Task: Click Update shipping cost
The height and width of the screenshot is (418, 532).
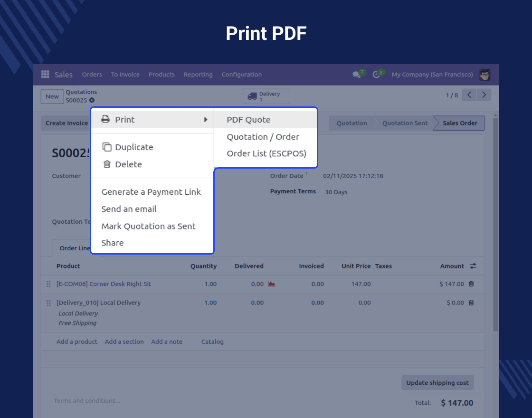Action: pos(437,382)
